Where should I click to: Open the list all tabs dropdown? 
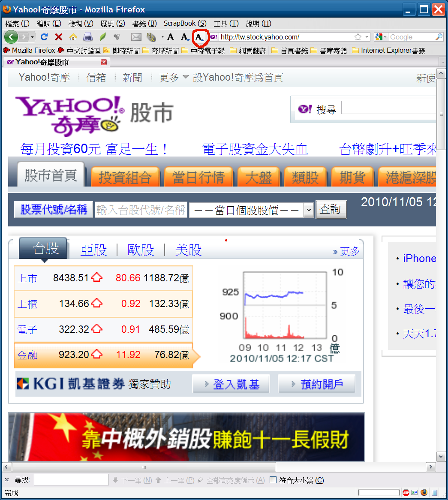coord(442,62)
